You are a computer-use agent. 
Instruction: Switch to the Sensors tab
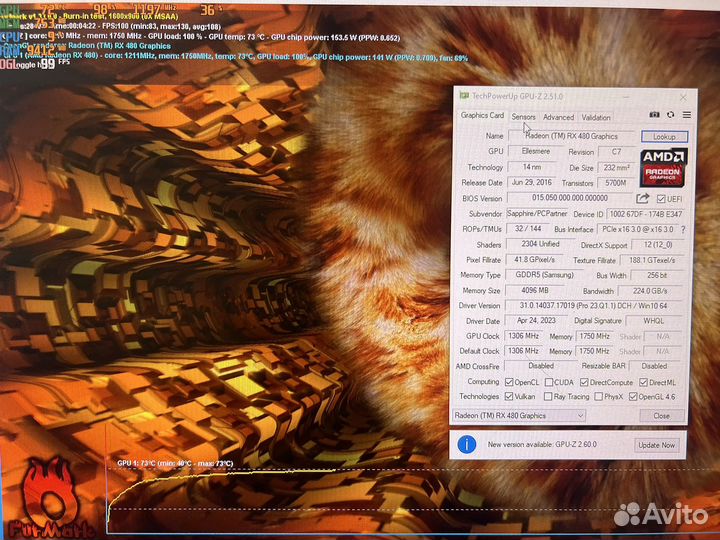click(523, 117)
